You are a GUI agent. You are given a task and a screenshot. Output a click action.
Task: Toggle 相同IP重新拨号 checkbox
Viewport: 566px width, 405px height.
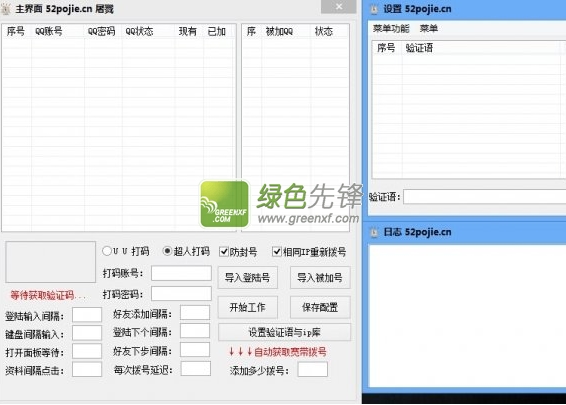coord(277,251)
